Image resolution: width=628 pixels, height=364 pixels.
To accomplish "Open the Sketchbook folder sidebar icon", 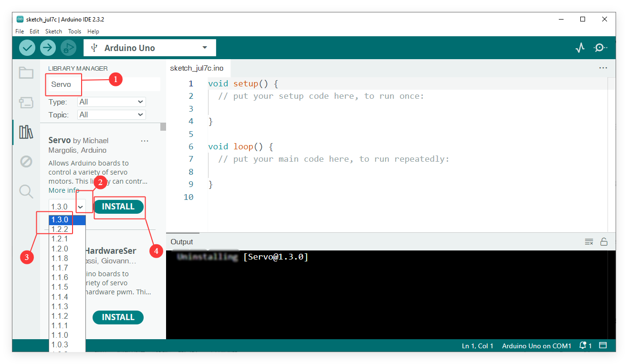I will pos(26,73).
